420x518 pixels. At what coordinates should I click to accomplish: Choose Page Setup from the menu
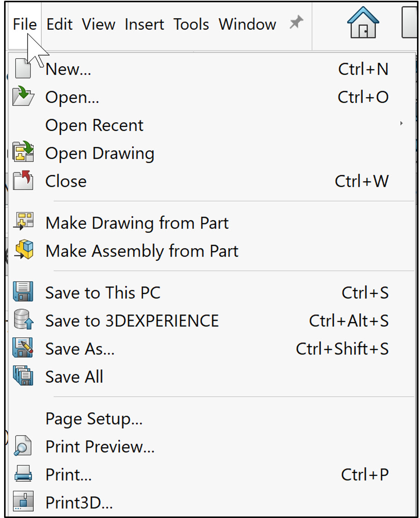[x=93, y=419]
